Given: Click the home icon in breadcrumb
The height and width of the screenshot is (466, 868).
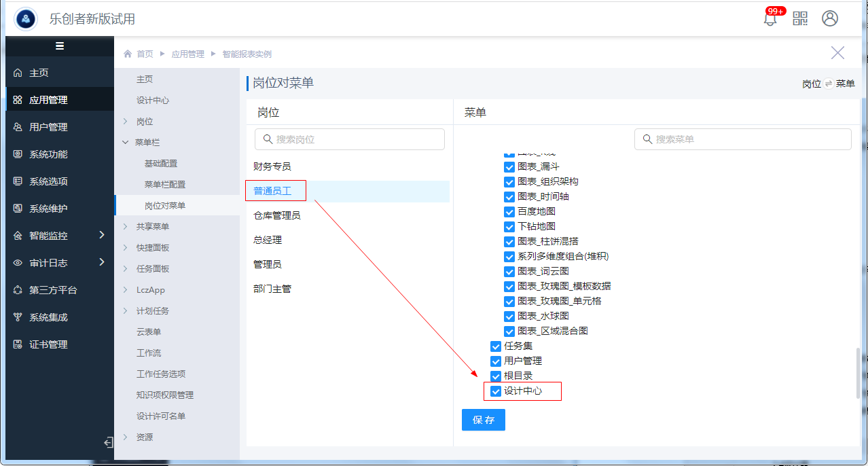Looking at the screenshot, I should tap(128, 54).
